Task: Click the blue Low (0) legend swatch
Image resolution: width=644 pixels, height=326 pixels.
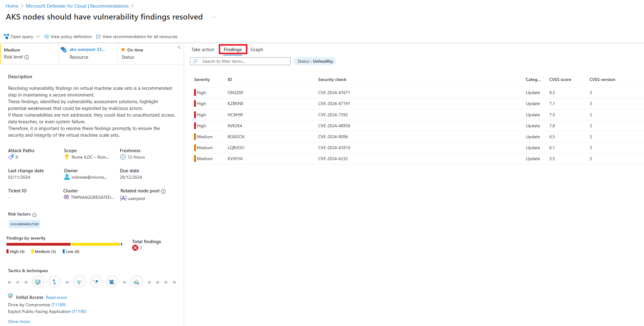Action: (64, 251)
